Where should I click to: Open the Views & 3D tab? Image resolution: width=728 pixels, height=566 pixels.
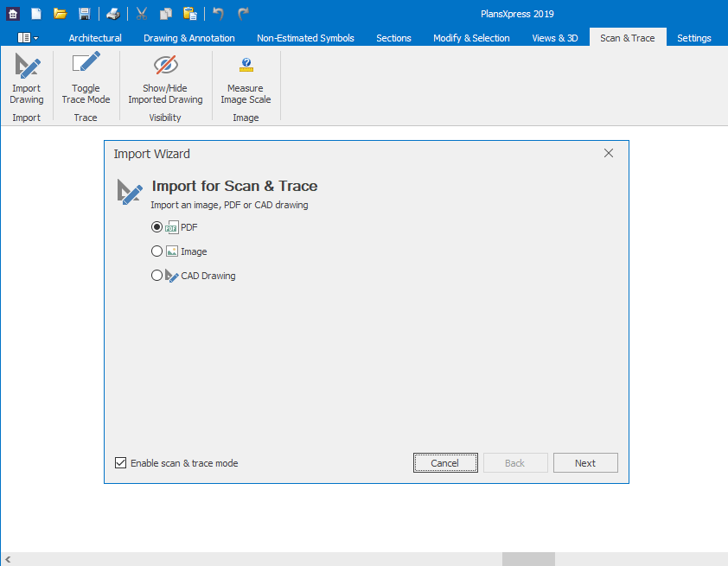pos(554,38)
